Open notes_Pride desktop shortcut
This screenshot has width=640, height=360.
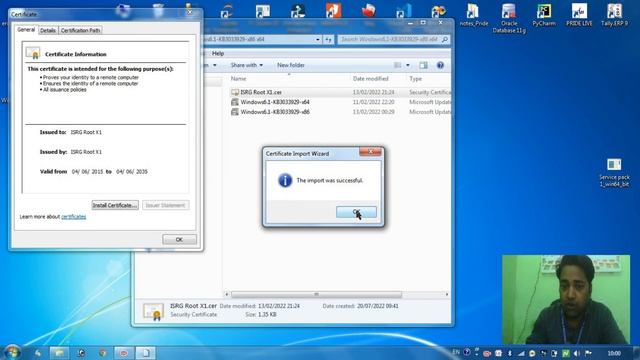473,15
